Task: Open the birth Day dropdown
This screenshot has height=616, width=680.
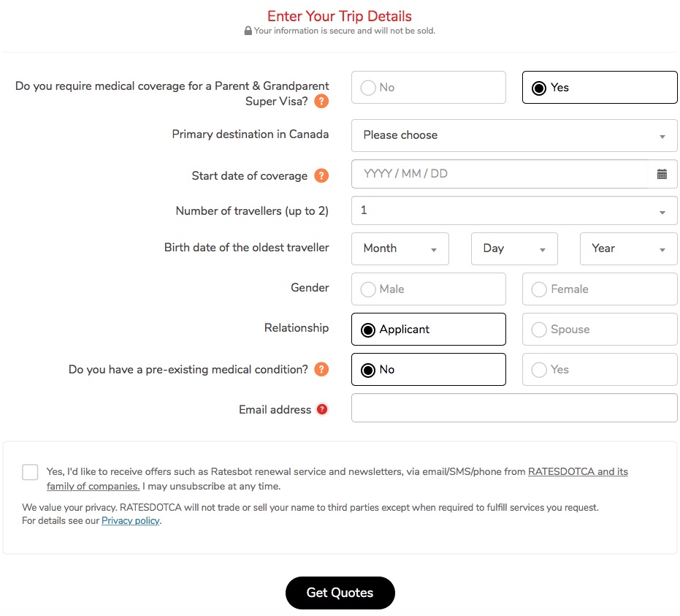Action: (x=514, y=248)
